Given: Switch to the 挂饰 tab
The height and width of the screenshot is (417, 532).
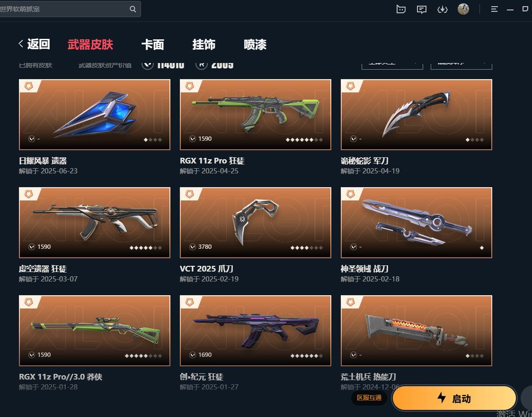Looking at the screenshot, I should click(x=204, y=45).
